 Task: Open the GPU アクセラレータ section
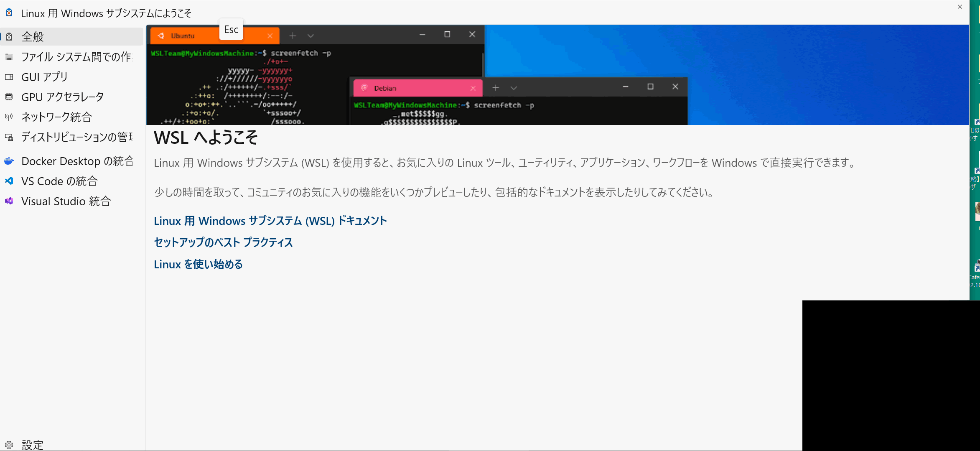72,97
